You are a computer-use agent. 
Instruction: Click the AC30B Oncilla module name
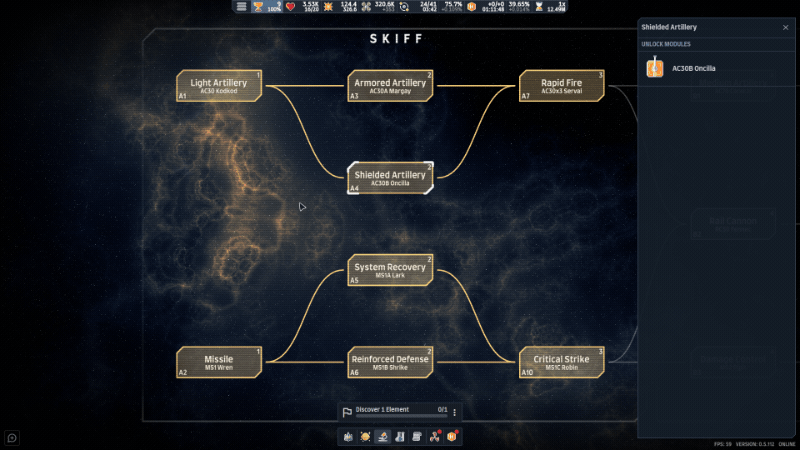click(693, 68)
